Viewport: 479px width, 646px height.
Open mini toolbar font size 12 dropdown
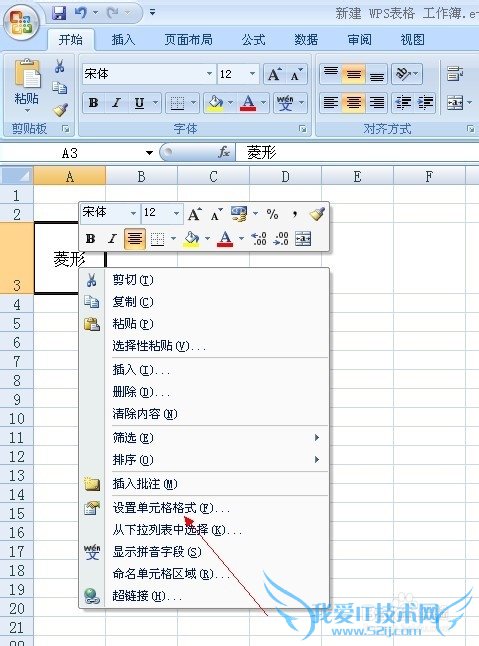176,213
